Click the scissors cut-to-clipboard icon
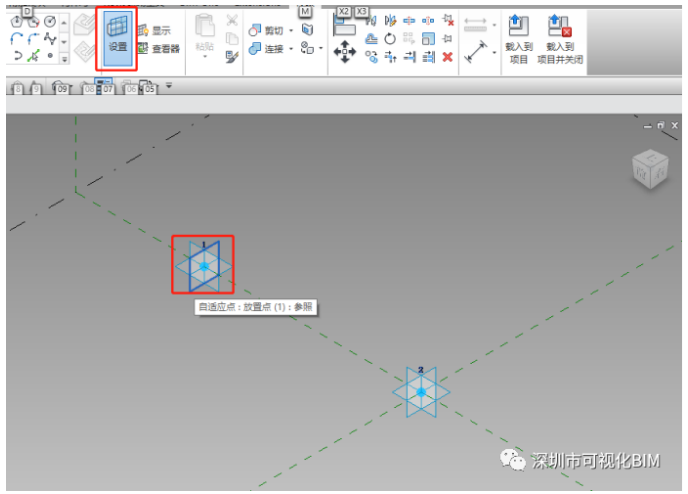 coord(232,20)
